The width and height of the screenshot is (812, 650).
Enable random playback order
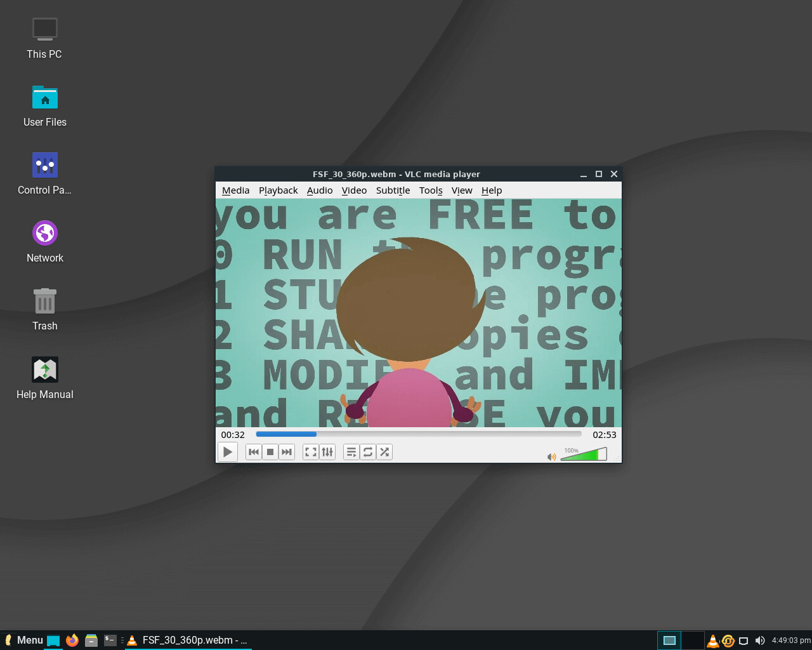384,451
